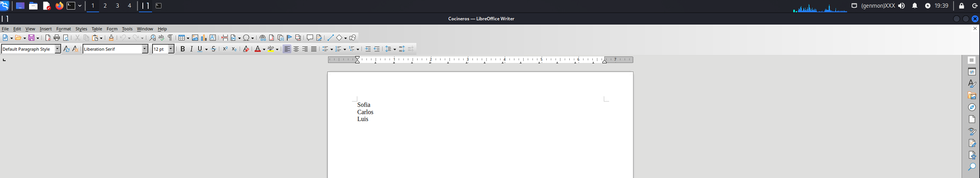Viewport: 980px width, 178px height.
Task: Open the font name dropdown list
Action: click(145, 49)
